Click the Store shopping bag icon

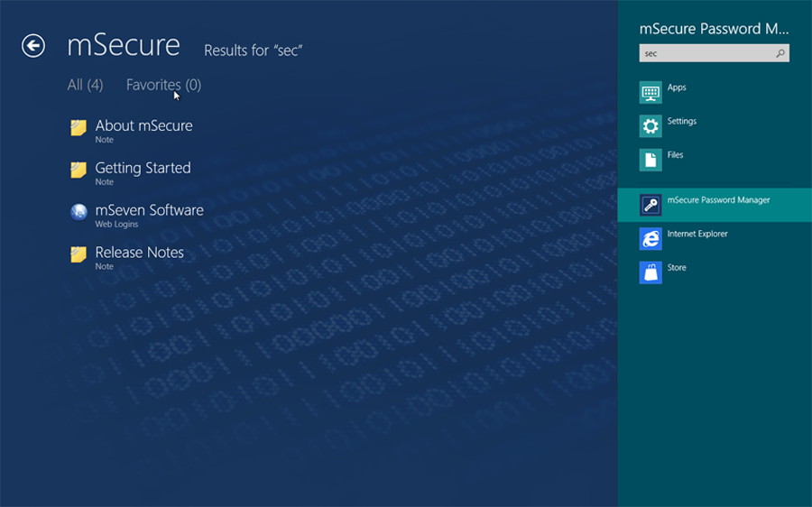(651, 272)
